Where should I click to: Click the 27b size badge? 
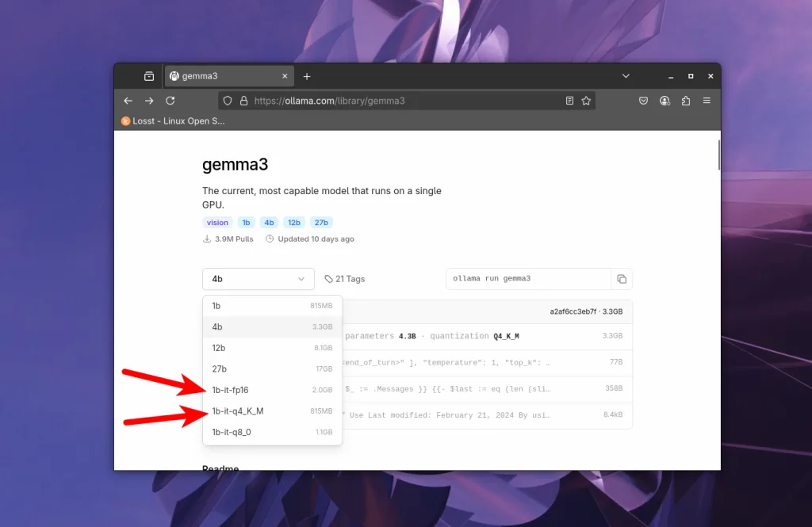pos(321,223)
